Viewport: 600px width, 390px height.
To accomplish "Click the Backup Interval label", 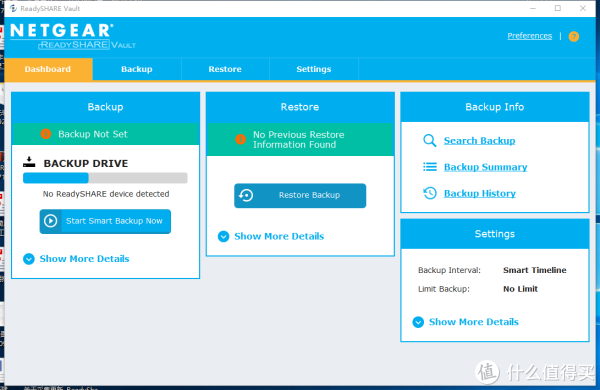I will tap(449, 270).
